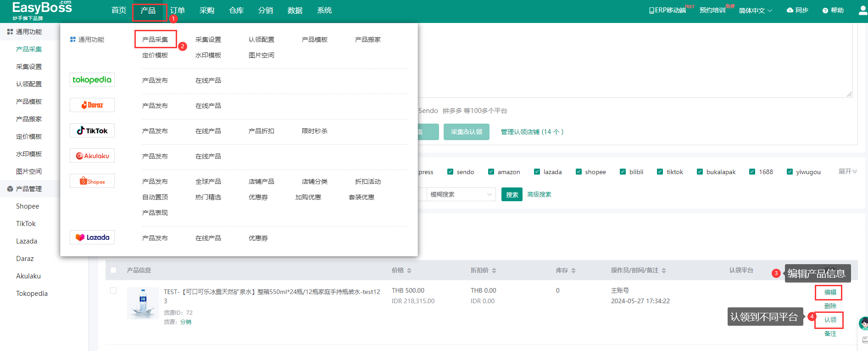Open the 分销 top menu
Image resolution: width=868 pixels, height=351 pixels.
[x=266, y=10]
